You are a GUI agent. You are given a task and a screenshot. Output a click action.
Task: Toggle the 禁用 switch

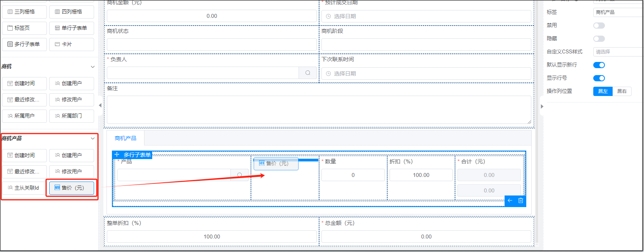click(599, 26)
